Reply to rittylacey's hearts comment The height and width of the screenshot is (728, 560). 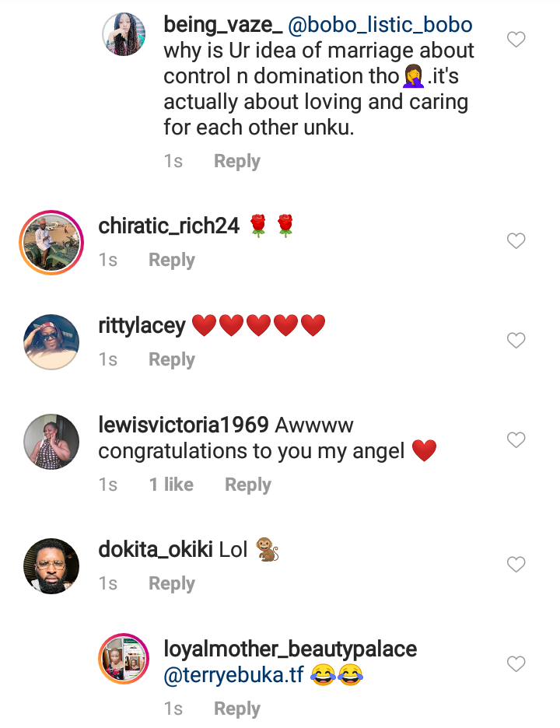click(172, 360)
